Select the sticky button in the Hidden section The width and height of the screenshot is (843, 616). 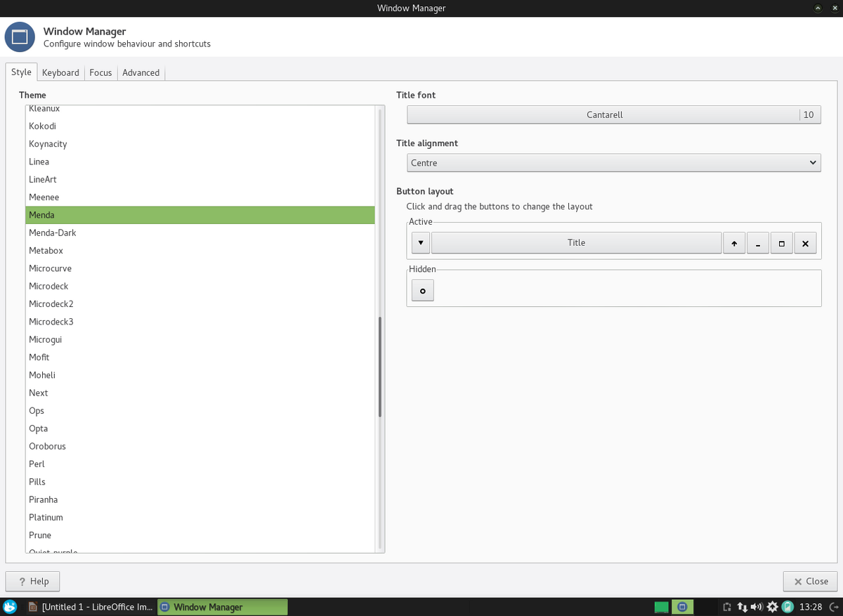point(422,290)
